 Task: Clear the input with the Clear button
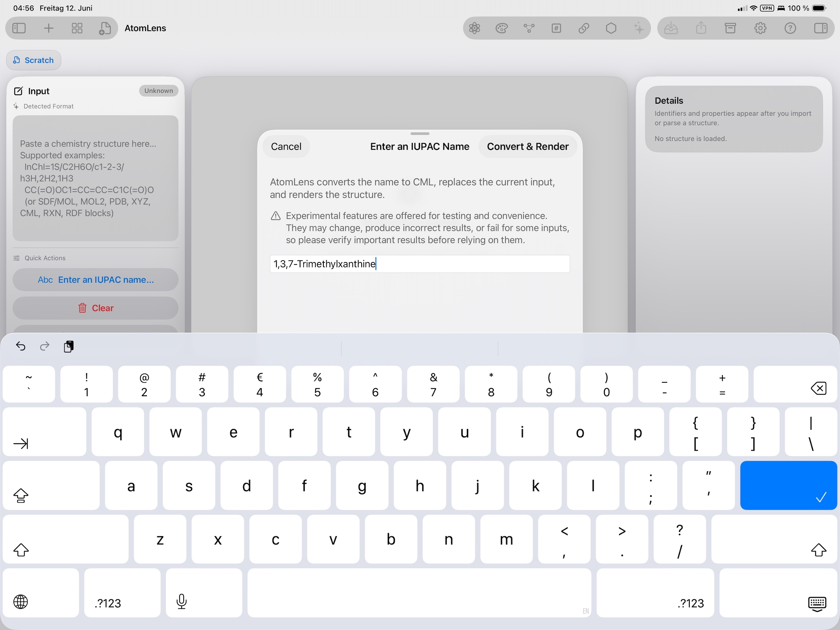point(95,308)
